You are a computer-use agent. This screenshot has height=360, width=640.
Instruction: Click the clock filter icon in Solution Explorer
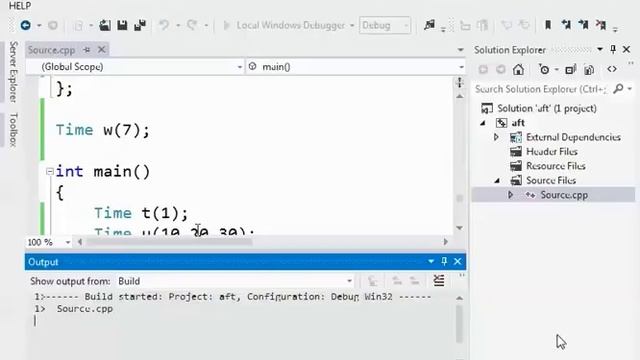pos(544,70)
